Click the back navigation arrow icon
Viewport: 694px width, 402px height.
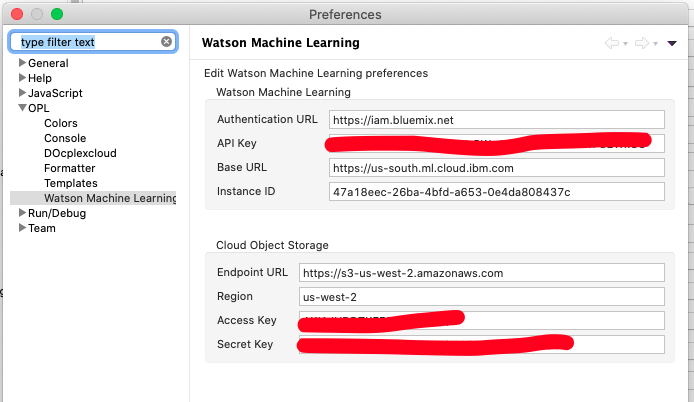[x=612, y=43]
